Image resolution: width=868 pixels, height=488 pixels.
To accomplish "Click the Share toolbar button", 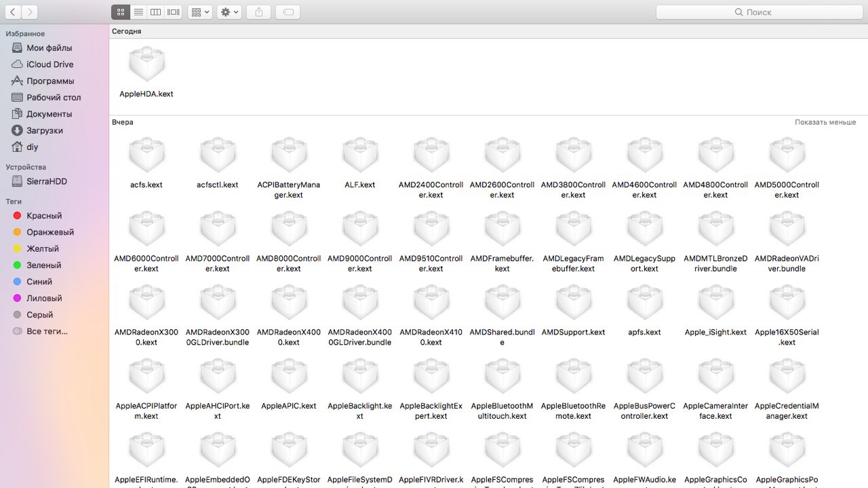I will pyautogui.click(x=259, y=12).
